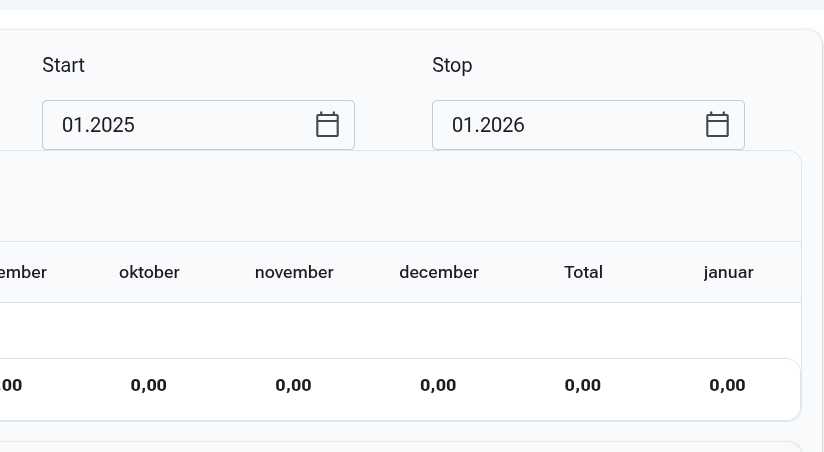This screenshot has height=452, width=824.
Task: Click the partially visible september column header
Action: click(23, 272)
